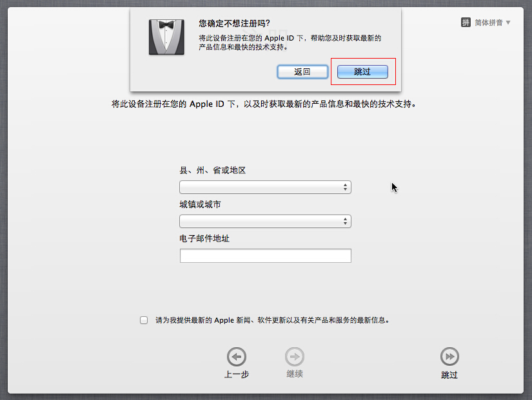Screen dimensions: 532x400
Task: Click the 您确定不想注册吗? dialog title
Action: (x=235, y=23)
